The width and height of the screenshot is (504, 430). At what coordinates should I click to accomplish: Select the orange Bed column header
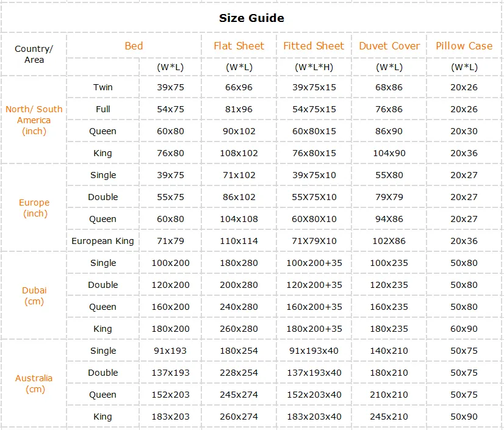(x=134, y=46)
